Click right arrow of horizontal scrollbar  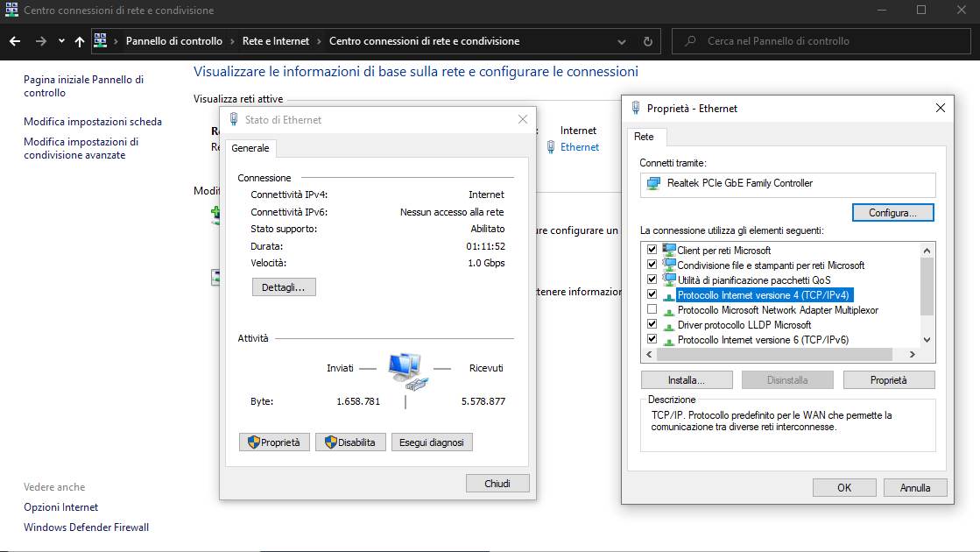pyautogui.click(x=913, y=355)
